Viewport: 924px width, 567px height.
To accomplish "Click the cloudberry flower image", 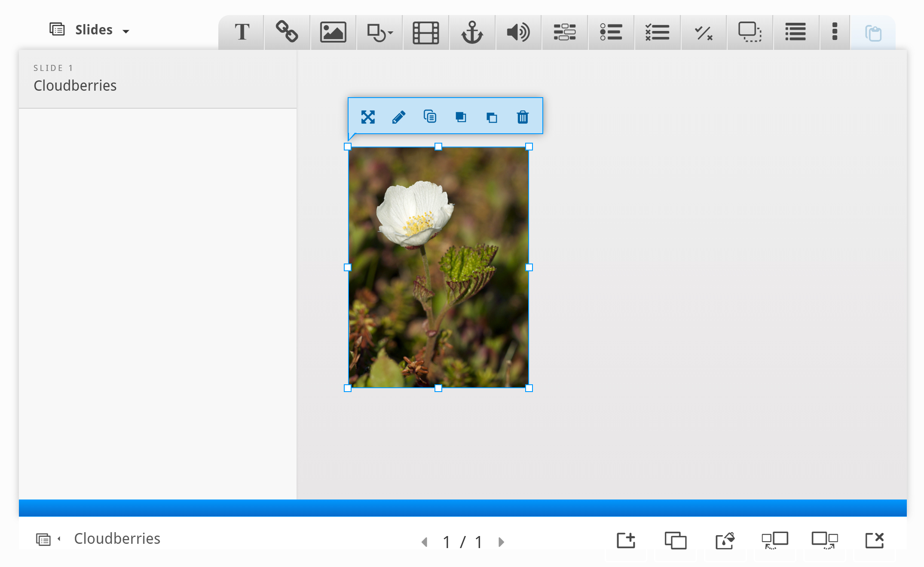I will click(438, 267).
